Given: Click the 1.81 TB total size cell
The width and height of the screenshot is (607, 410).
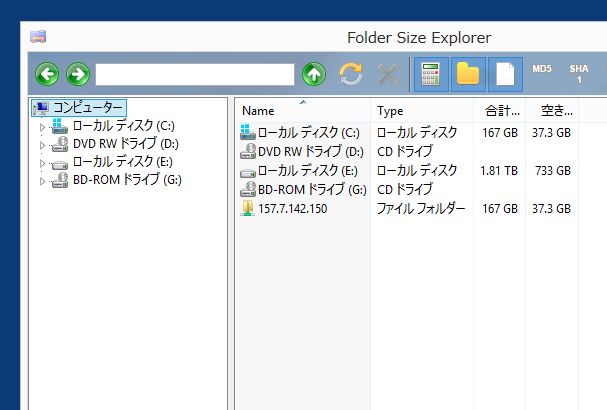Looking at the screenshot, I should 499,171.
